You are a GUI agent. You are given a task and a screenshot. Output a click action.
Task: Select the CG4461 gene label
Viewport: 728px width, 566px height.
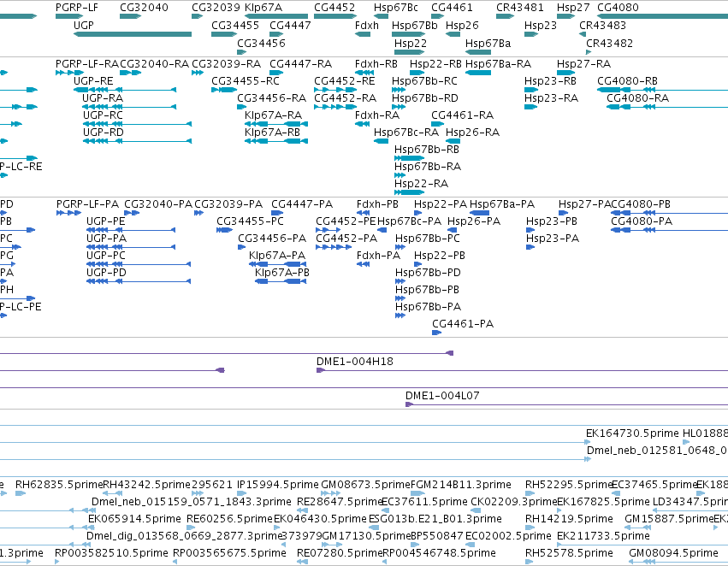click(452, 8)
